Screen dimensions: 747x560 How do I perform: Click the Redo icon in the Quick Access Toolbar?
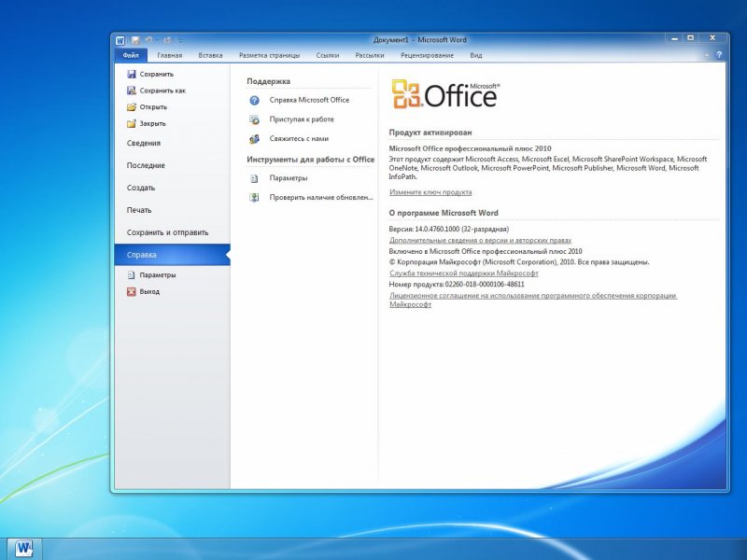(167, 40)
